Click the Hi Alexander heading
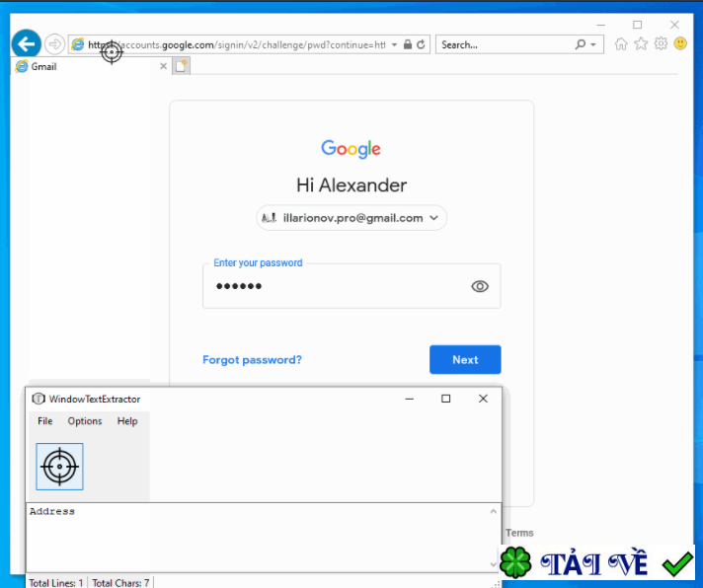 coord(351,185)
